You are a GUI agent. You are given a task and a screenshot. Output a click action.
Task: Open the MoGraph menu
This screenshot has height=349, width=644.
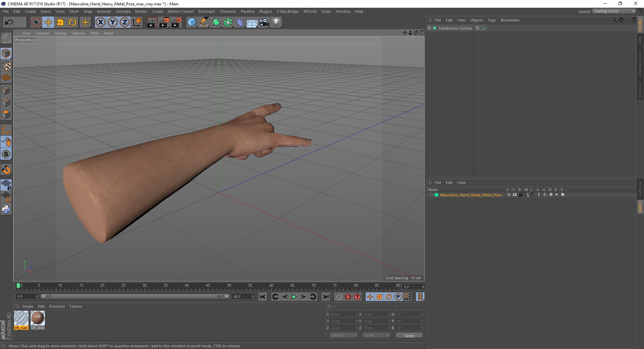pos(207,11)
